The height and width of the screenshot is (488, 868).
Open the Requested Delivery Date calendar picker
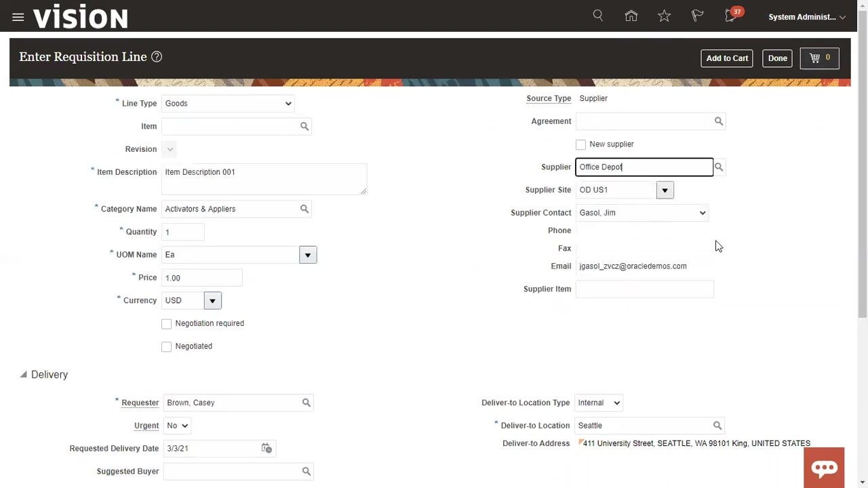tap(267, 448)
